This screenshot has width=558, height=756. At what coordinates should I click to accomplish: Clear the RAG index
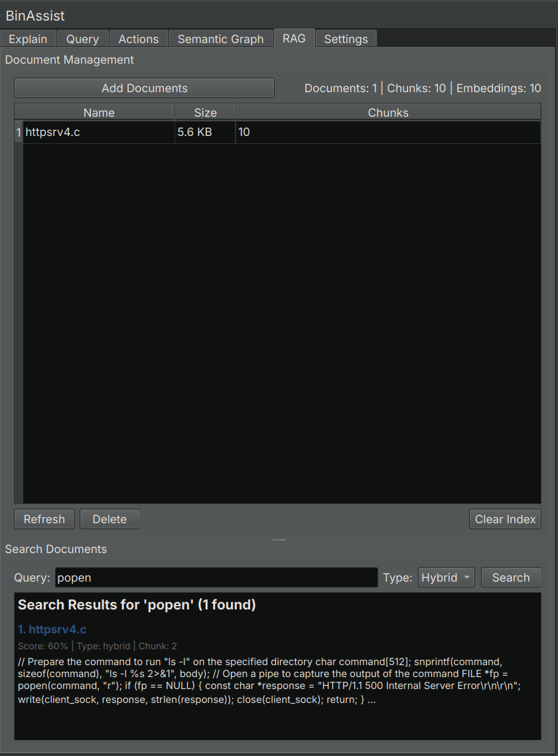click(x=505, y=519)
